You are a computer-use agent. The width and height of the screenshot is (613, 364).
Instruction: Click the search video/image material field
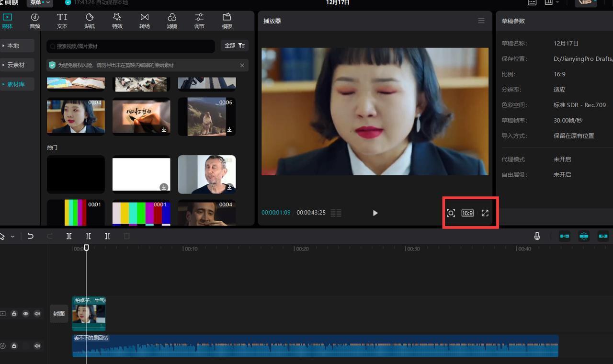pyautogui.click(x=131, y=46)
